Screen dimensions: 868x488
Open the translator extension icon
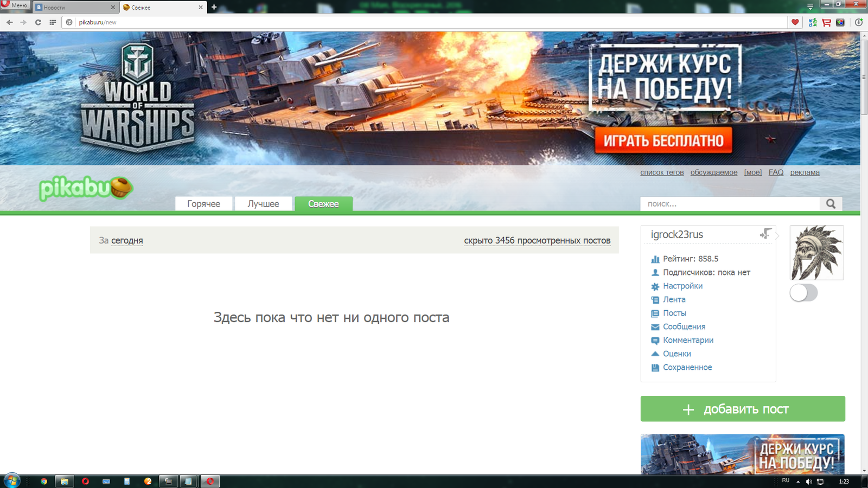(x=813, y=22)
